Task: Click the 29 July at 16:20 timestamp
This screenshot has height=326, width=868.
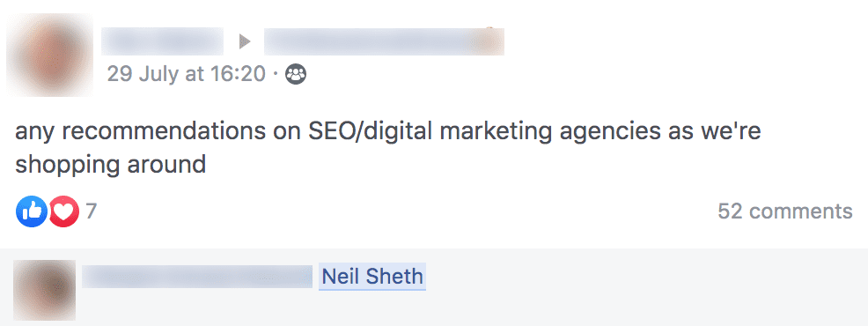Action: [x=187, y=74]
